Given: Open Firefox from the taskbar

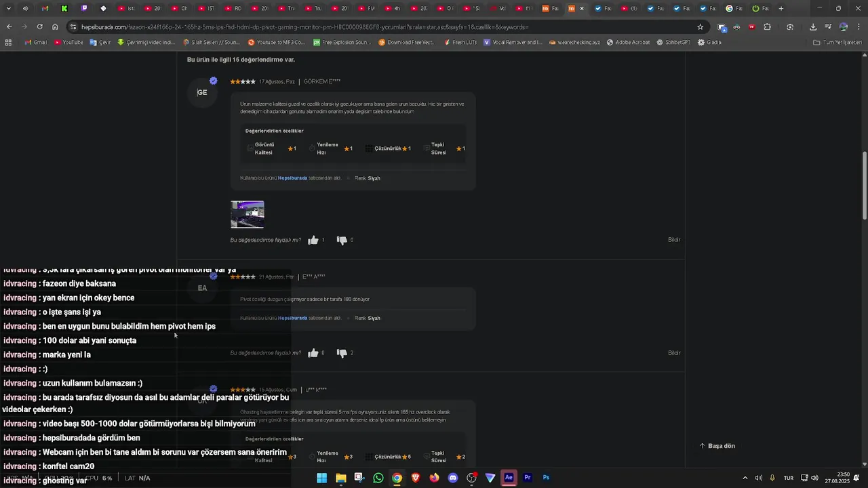Looking at the screenshot, I should 434,478.
